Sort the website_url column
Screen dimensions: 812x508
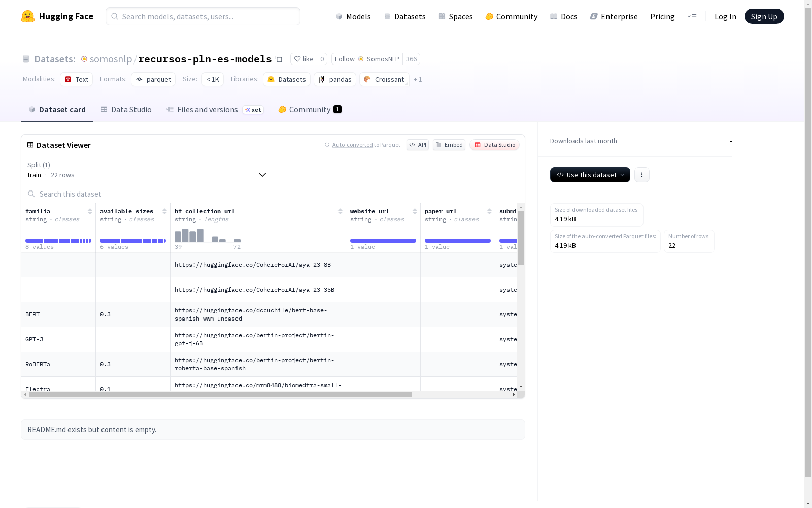(x=415, y=211)
